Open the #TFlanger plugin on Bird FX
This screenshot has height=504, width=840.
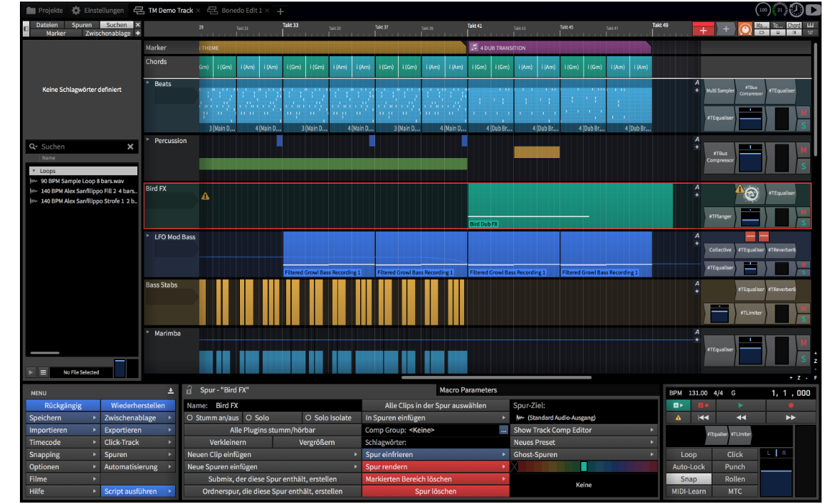pos(720,216)
